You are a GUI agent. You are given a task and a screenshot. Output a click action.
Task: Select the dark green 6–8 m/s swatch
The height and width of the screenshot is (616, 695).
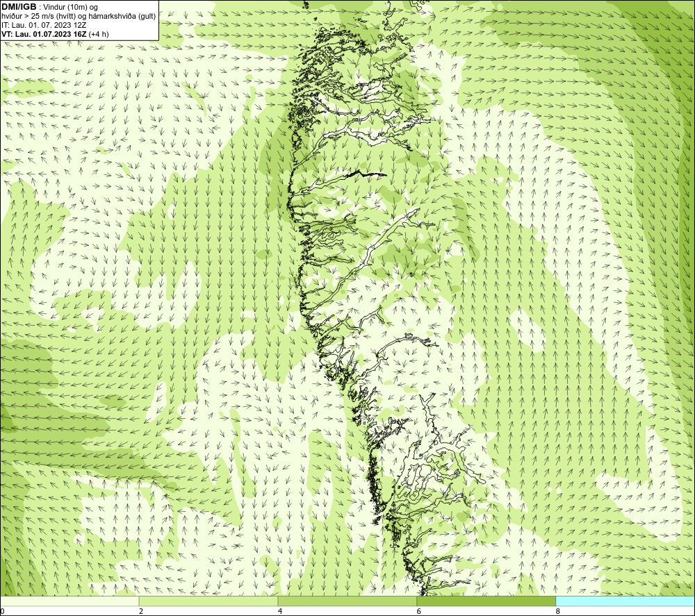(486, 601)
